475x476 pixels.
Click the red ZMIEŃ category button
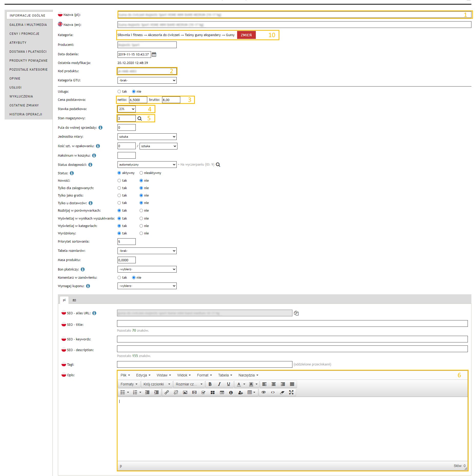[246, 35]
